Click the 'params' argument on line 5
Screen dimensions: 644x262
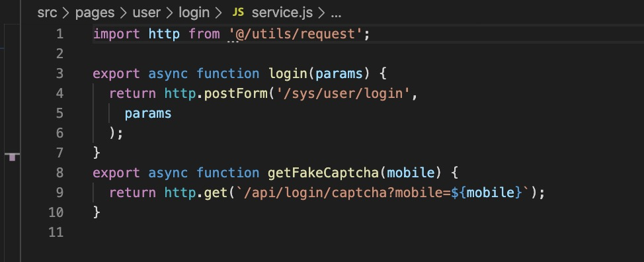tap(148, 113)
